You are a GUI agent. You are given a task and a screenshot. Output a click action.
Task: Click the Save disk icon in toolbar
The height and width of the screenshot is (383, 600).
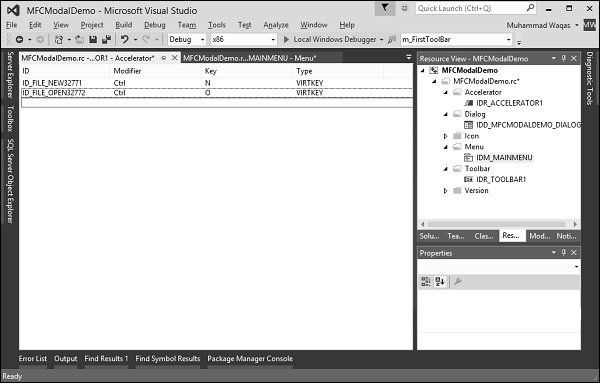[93, 39]
